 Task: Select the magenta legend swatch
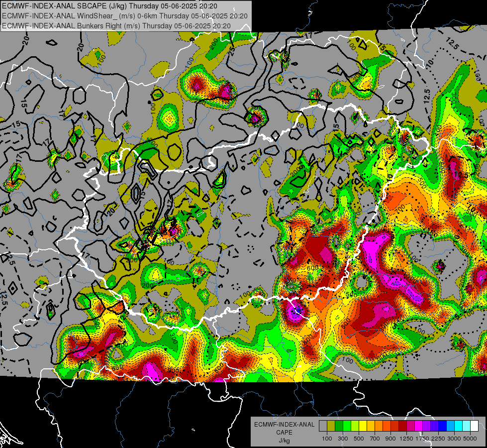click(x=418, y=426)
